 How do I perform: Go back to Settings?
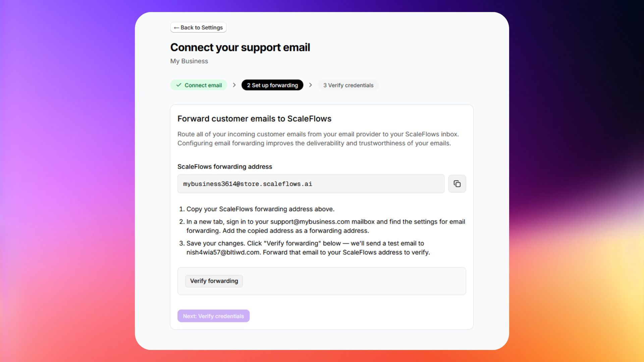pos(198,27)
